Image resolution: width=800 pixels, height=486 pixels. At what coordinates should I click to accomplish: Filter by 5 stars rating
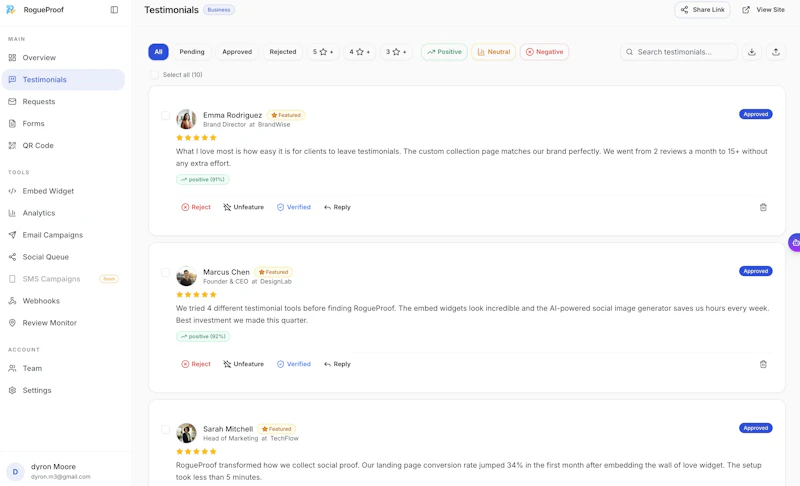point(323,52)
